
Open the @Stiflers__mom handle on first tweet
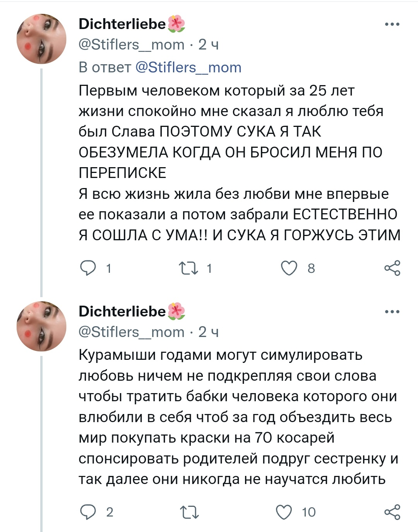[x=132, y=45]
